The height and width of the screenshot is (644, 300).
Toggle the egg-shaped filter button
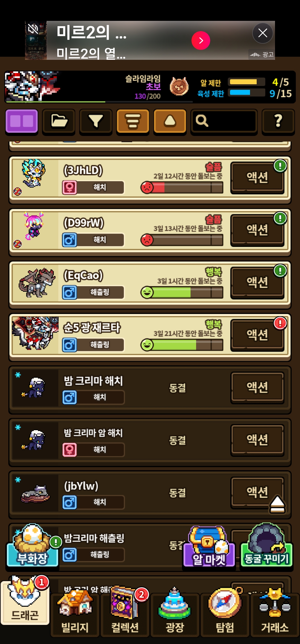point(170,122)
